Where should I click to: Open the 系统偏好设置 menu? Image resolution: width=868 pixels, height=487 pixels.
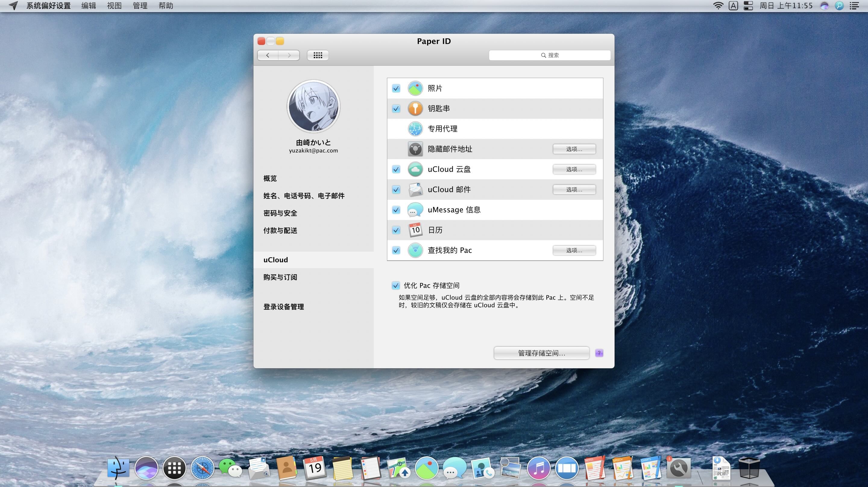coord(49,6)
